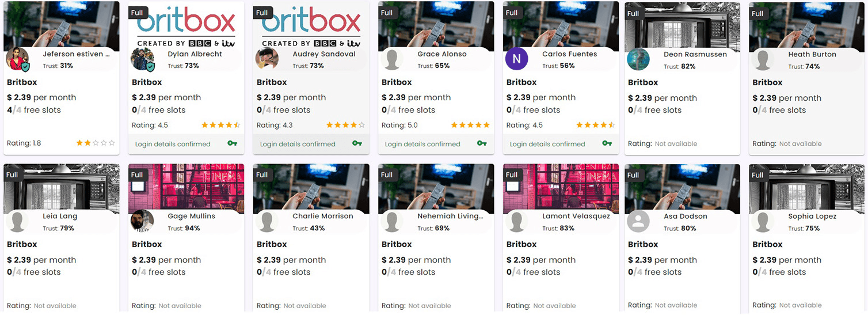
Task: Click Nehemiah Living's grey avatar
Action: pos(392,222)
